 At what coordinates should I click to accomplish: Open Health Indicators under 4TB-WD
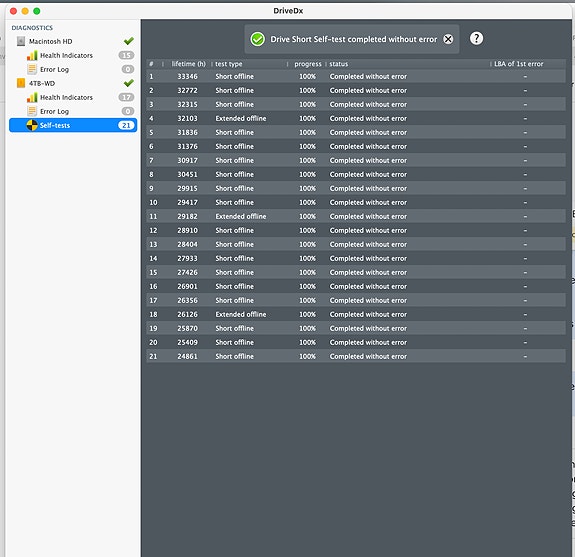click(x=66, y=97)
